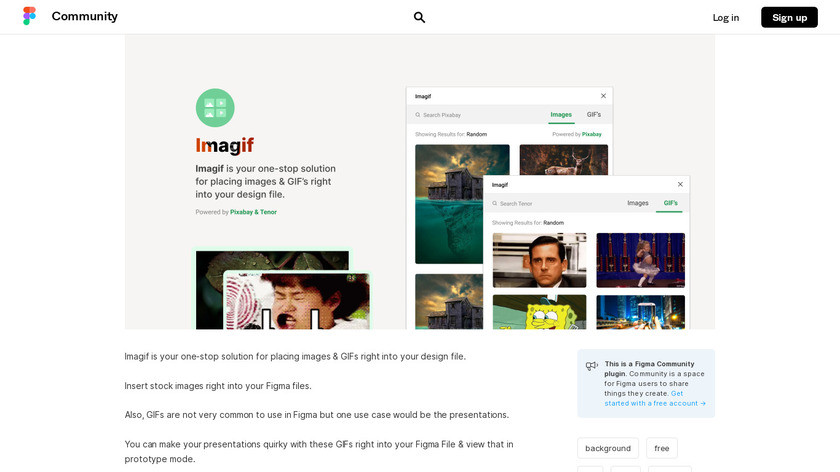Select the SpongeBob GIF thumbnail
Image resolution: width=840 pixels, height=472 pixels.
click(539, 312)
